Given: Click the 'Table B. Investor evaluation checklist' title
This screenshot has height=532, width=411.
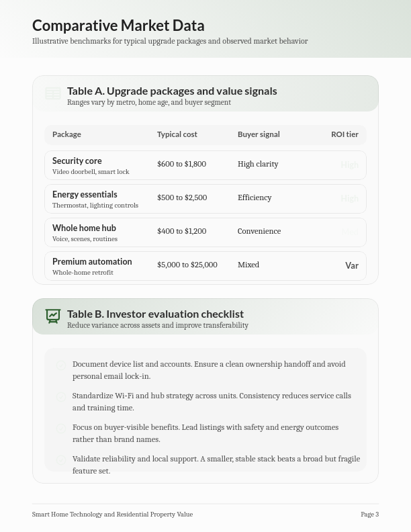Looking at the screenshot, I should click(x=155, y=314).
